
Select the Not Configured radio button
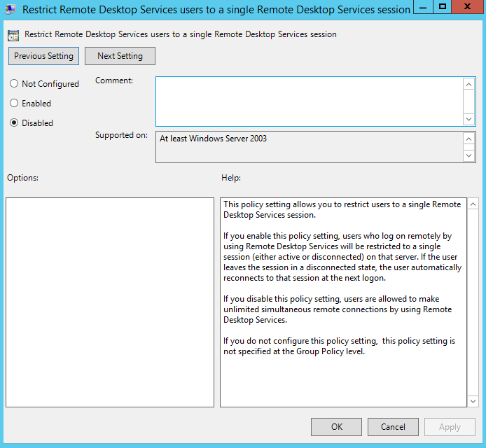coord(14,84)
